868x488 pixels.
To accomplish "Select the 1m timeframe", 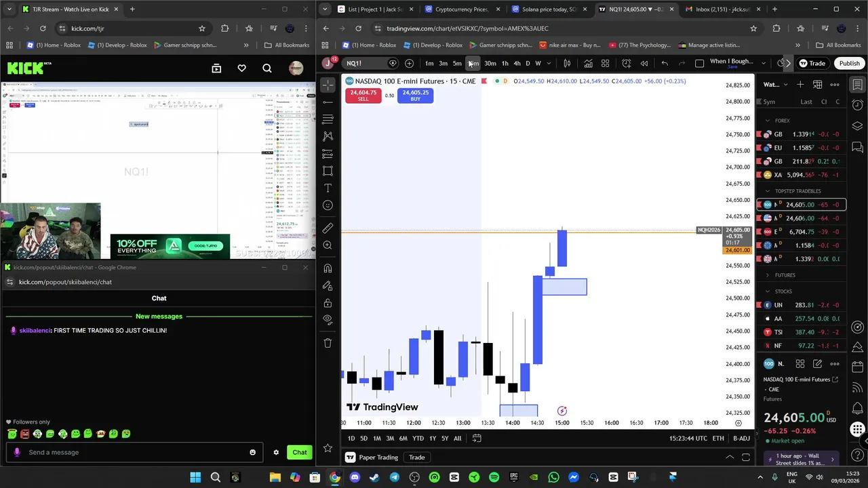I will click(x=429, y=64).
